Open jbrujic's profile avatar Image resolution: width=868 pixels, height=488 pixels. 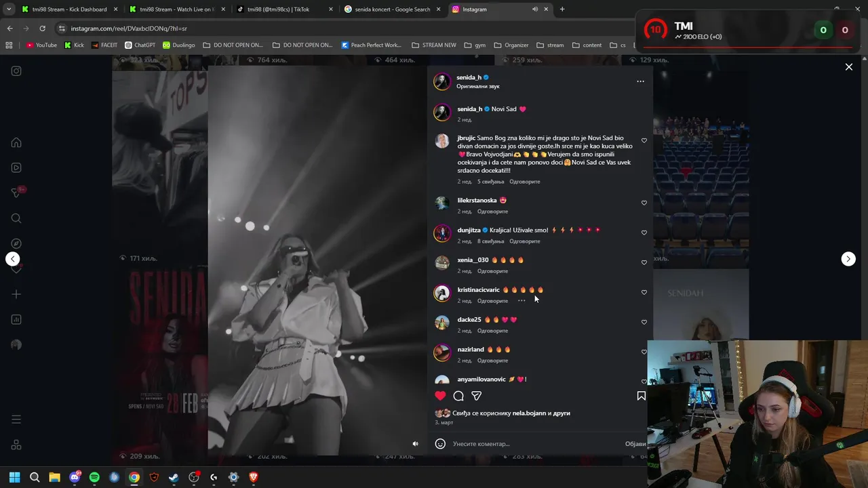click(442, 141)
